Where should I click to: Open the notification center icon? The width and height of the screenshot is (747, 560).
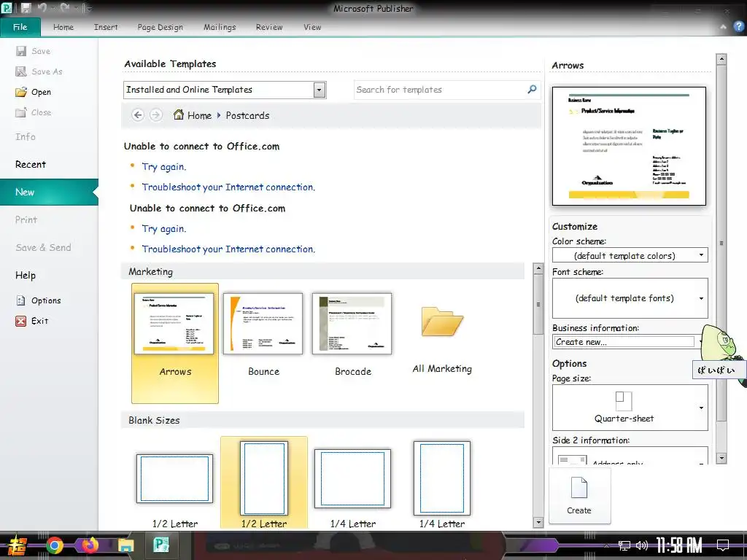point(723,545)
